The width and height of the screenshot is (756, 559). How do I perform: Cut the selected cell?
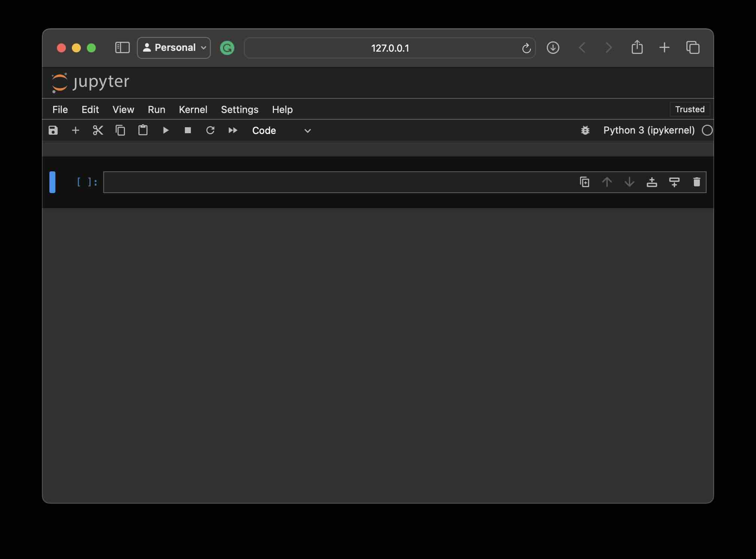tap(98, 130)
